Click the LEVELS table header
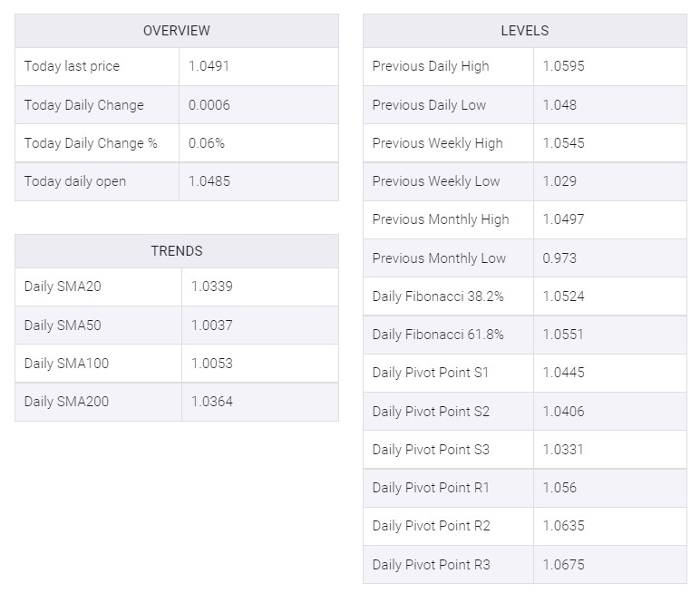Screen dimensions: 700x593 (524, 31)
